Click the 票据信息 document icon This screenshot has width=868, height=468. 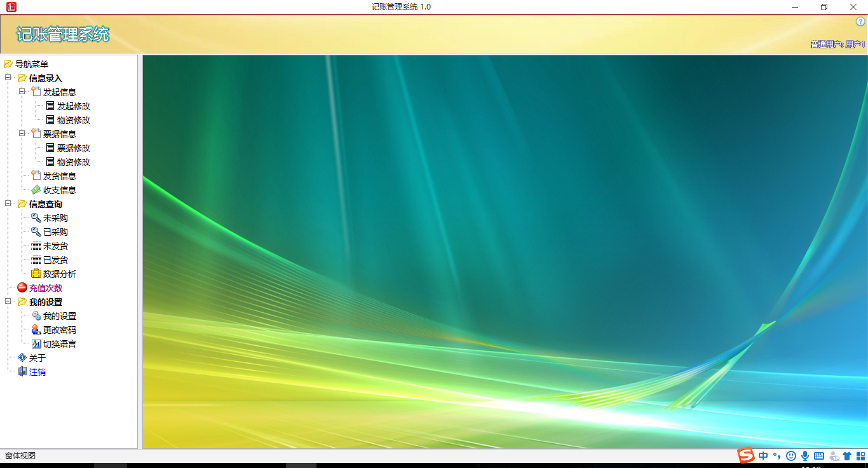click(x=36, y=134)
